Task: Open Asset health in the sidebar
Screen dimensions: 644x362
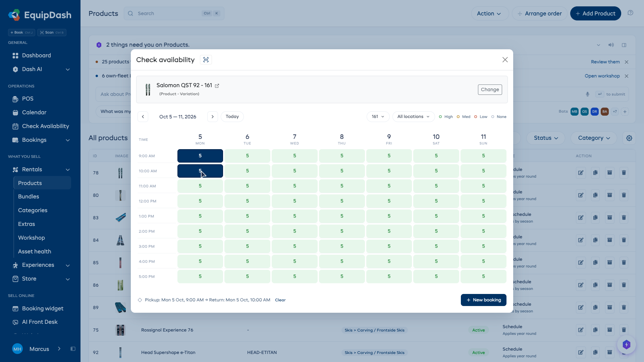Action: point(35,251)
